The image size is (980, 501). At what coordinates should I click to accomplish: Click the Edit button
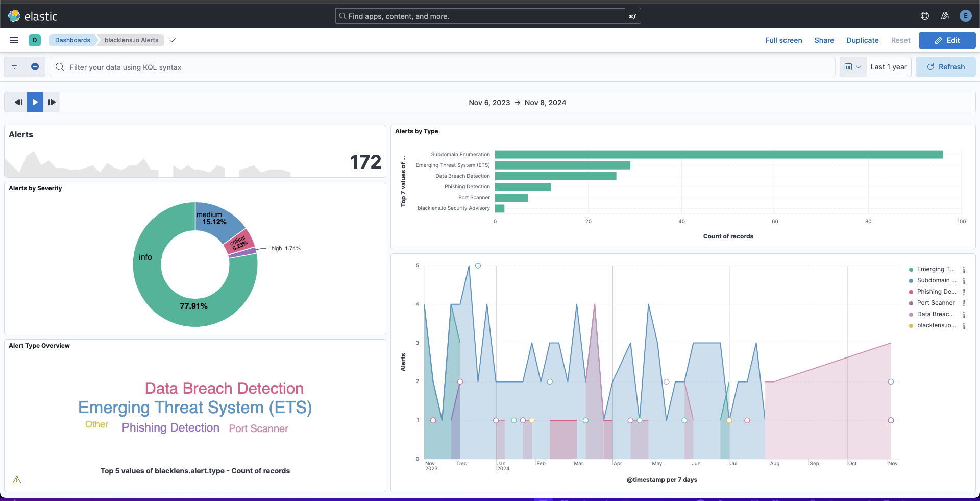(947, 40)
